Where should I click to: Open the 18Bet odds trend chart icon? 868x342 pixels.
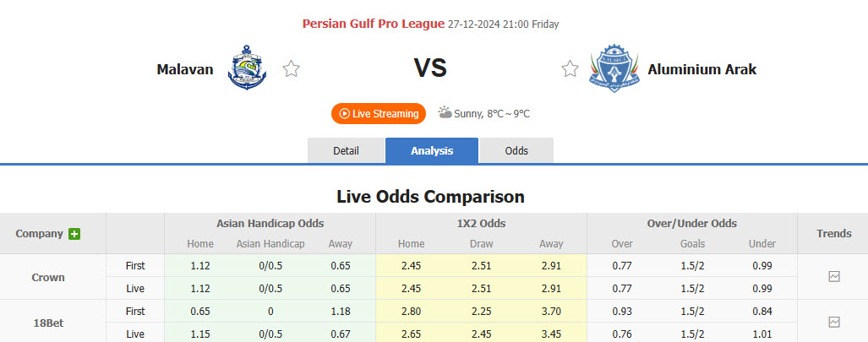(x=834, y=322)
